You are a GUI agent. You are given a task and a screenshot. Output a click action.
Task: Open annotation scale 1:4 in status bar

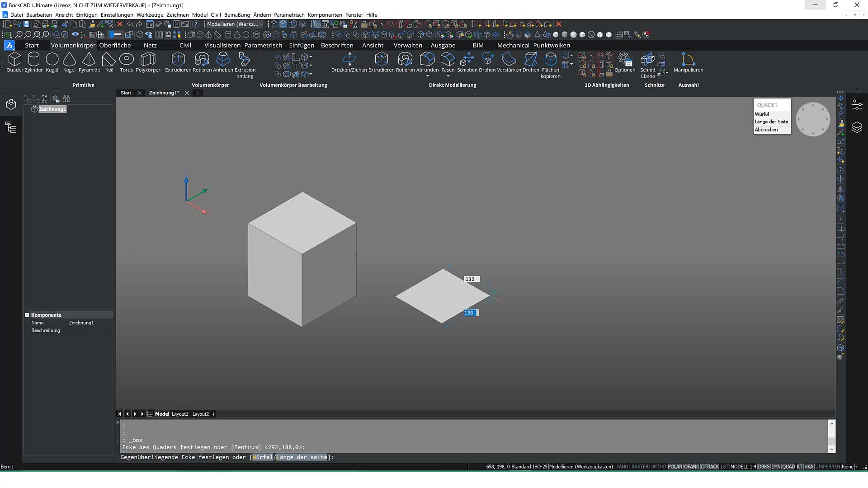(753, 467)
